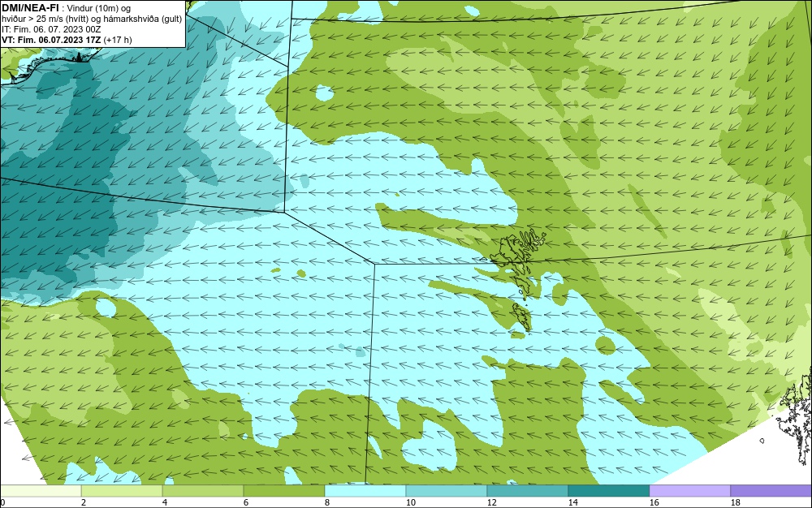Click the 'IT: Fim. 06. 07. 2023 00Z' line
Screen dimensions: 812x508
pos(51,29)
